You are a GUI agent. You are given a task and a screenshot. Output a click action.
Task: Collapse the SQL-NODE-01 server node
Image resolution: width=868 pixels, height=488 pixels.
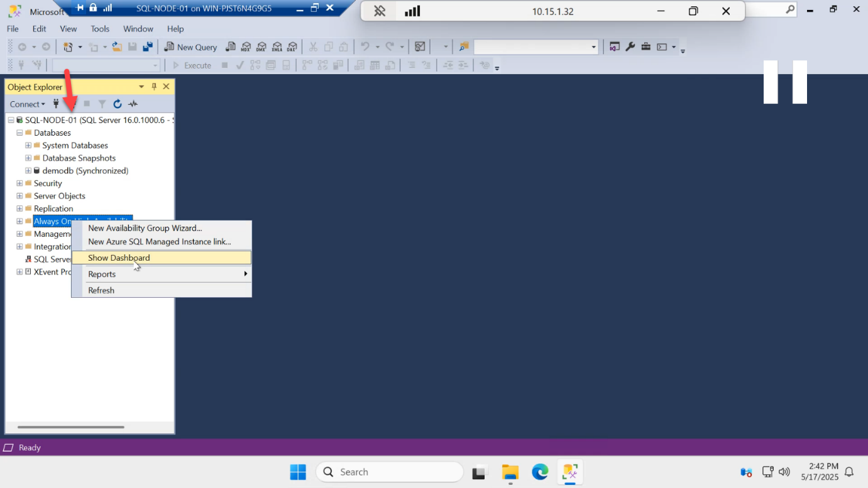tap(11, 120)
